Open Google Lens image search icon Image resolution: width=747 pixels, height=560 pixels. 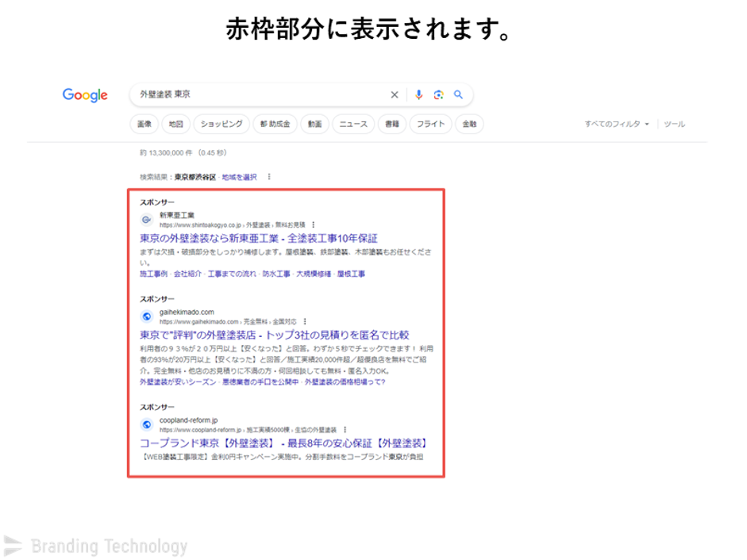(x=439, y=94)
